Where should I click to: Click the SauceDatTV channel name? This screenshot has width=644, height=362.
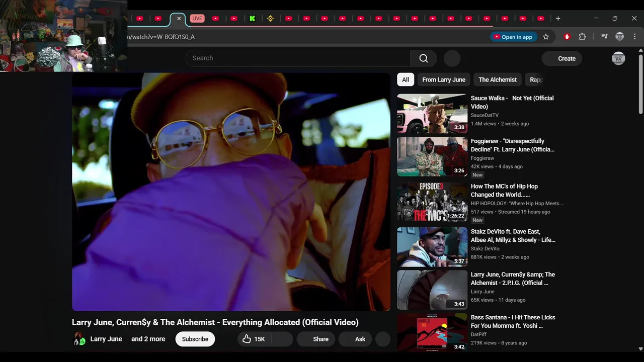pos(485,115)
